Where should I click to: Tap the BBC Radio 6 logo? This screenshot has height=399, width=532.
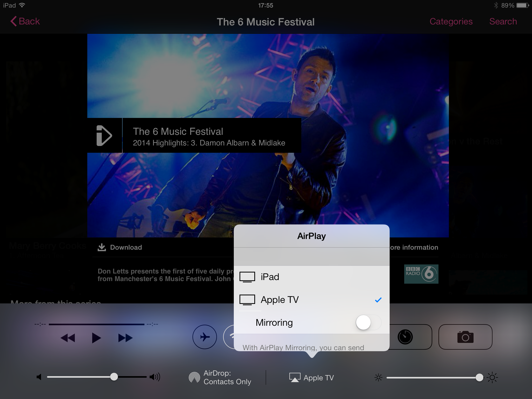point(421,274)
